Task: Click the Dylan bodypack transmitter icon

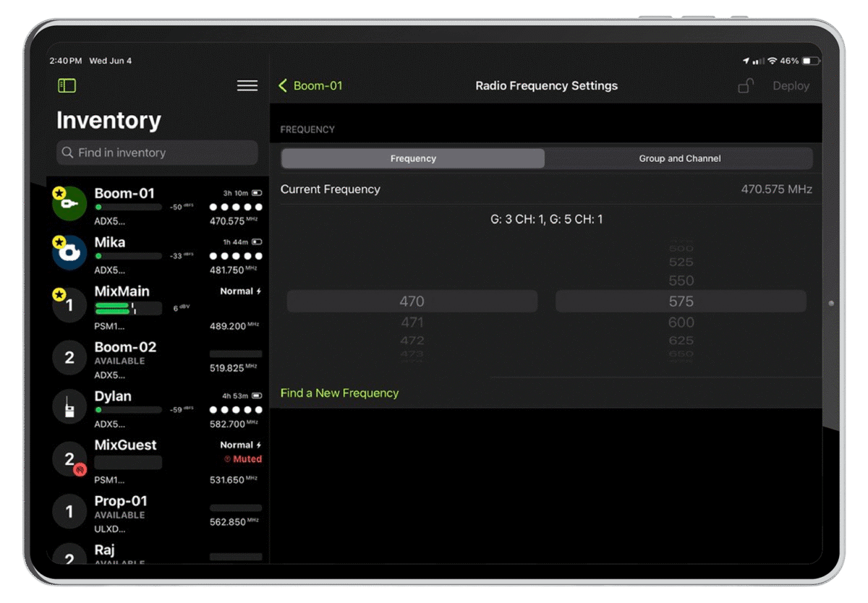Action: (x=70, y=407)
